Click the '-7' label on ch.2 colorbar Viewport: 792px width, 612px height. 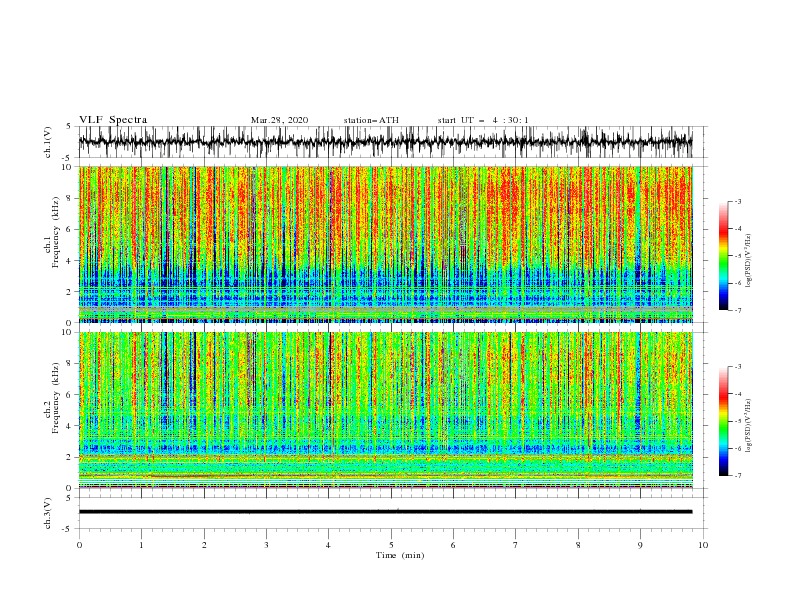click(x=738, y=475)
